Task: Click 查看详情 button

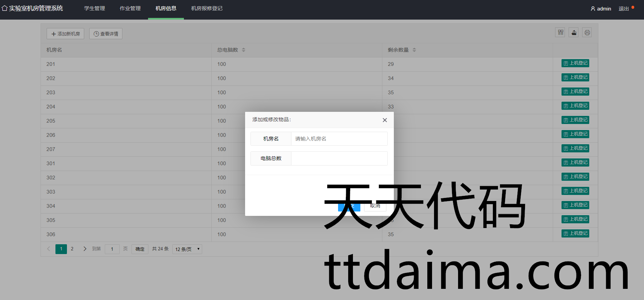Action: pyautogui.click(x=106, y=34)
